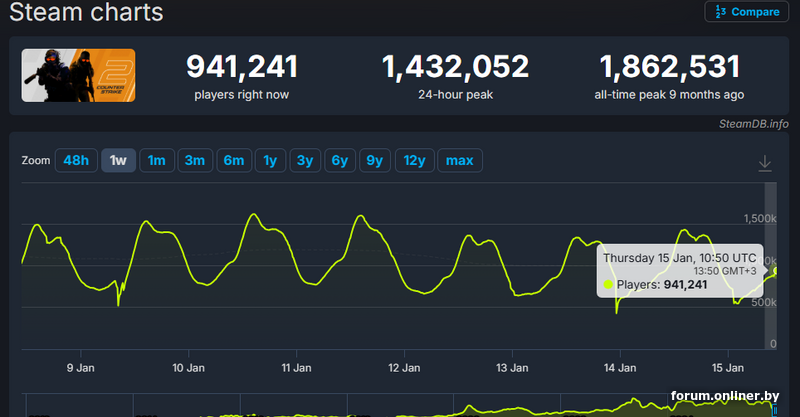Click the Compare button

pos(746,12)
